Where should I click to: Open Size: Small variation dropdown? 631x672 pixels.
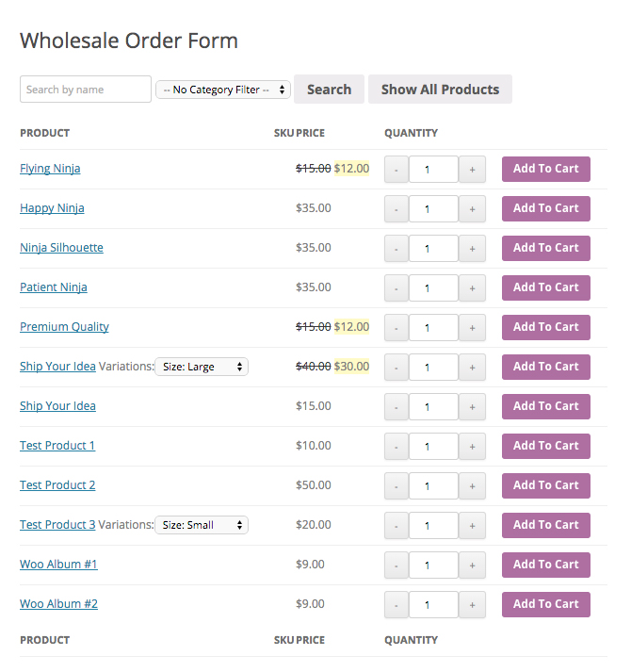[x=202, y=525]
